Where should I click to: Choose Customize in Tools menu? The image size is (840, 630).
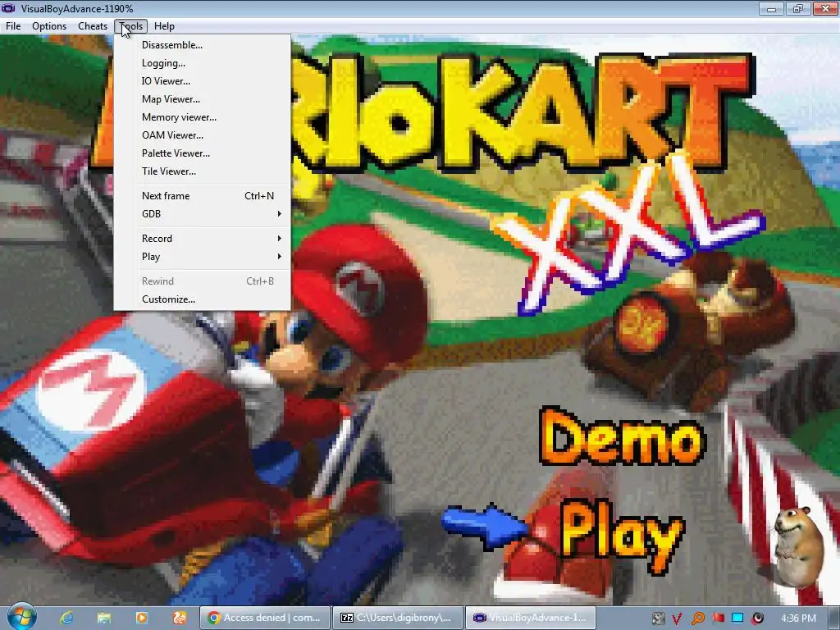pyautogui.click(x=202, y=299)
